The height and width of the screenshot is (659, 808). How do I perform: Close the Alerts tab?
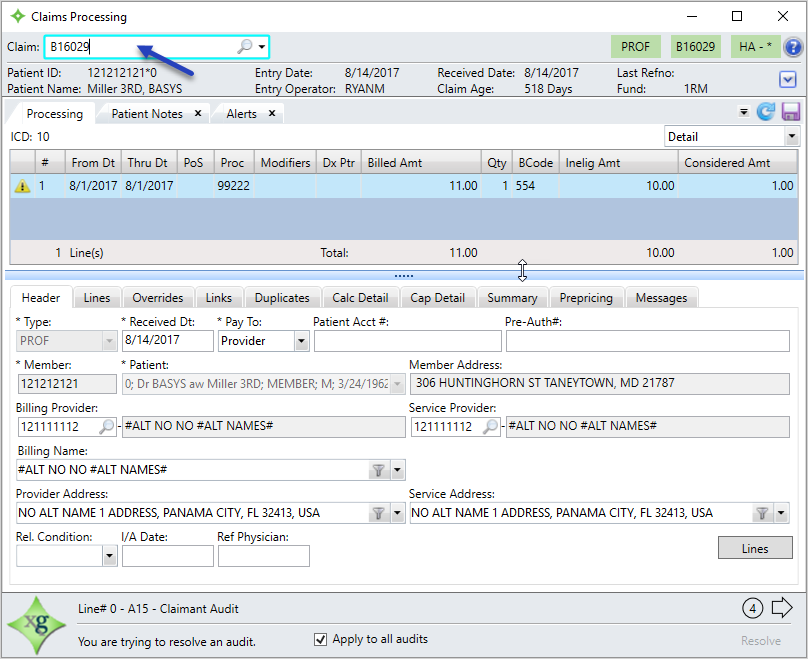272,113
